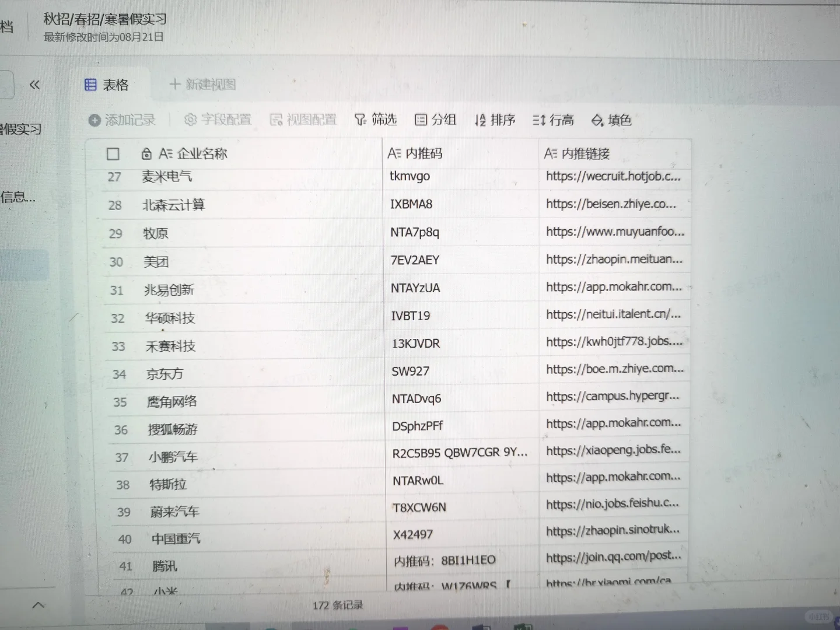Screen dimensions: 840x630
Task: Open the kwh0jtf778.jobs link
Action: pyautogui.click(x=614, y=342)
